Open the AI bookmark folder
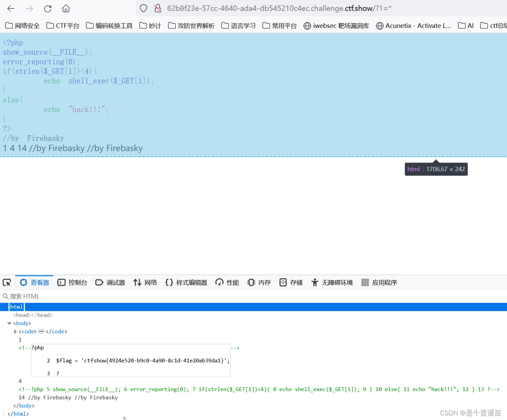This screenshot has height=420, width=507. (x=466, y=26)
